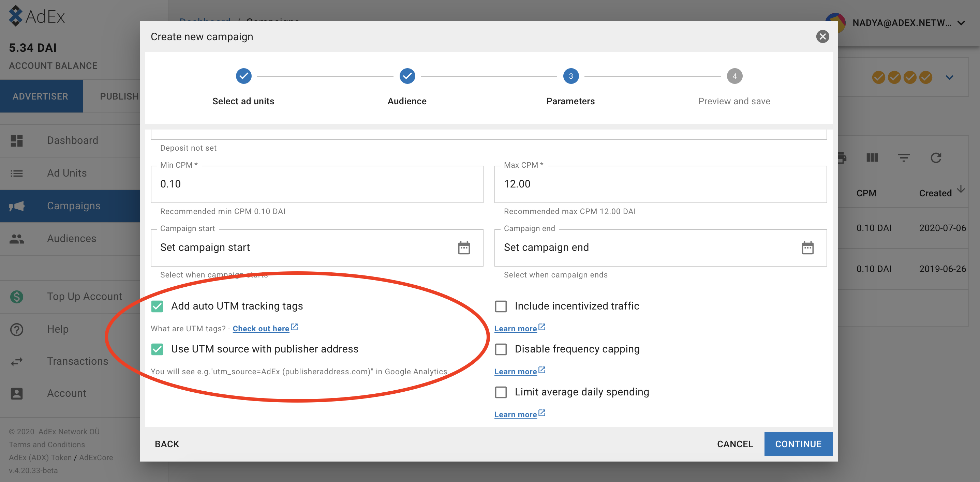This screenshot has width=980, height=482.
Task: Click the CANCEL button
Action: coord(734,444)
